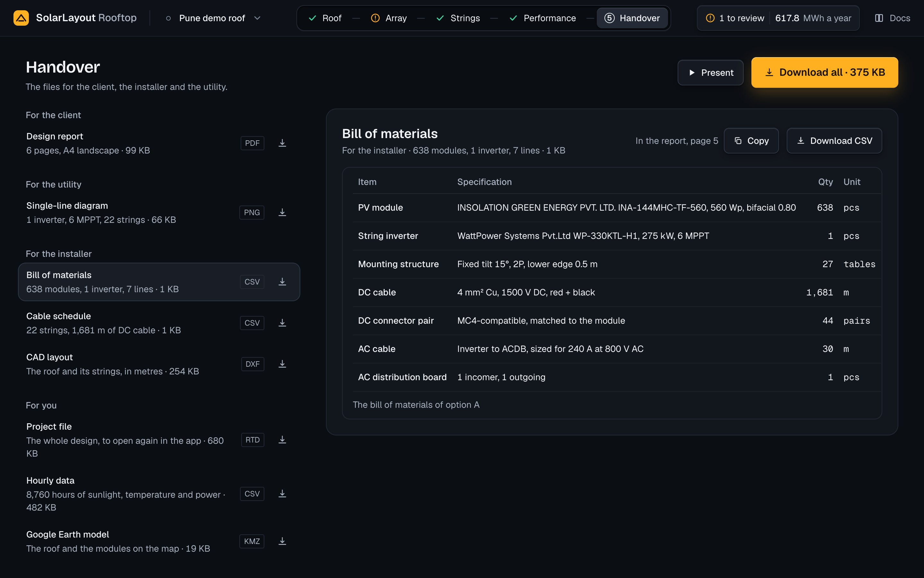The width and height of the screenshot is (924, 578).
Task: Click 'In the report, page 5' text
Action: tap(677, 141)
